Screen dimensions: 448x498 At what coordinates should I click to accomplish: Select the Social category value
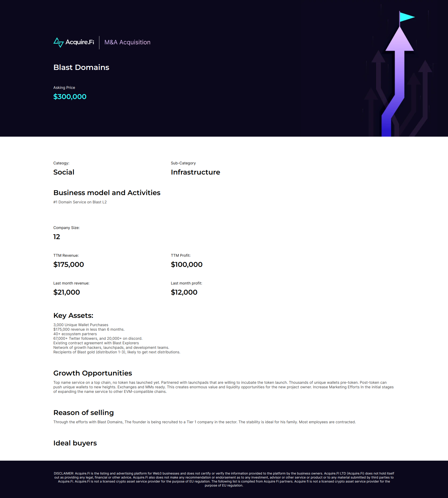click(x=64, y=172)
